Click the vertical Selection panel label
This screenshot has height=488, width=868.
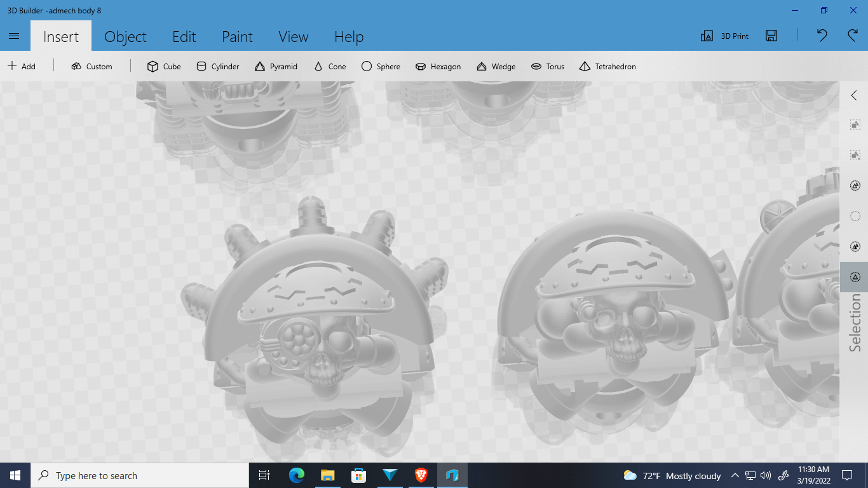pyautogui.click(x=855, y=323)
